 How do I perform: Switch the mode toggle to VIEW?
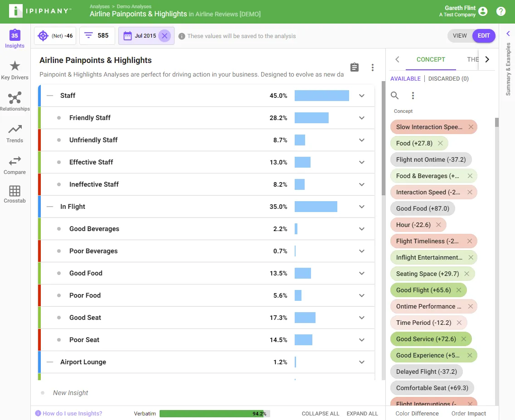(460, 36)
